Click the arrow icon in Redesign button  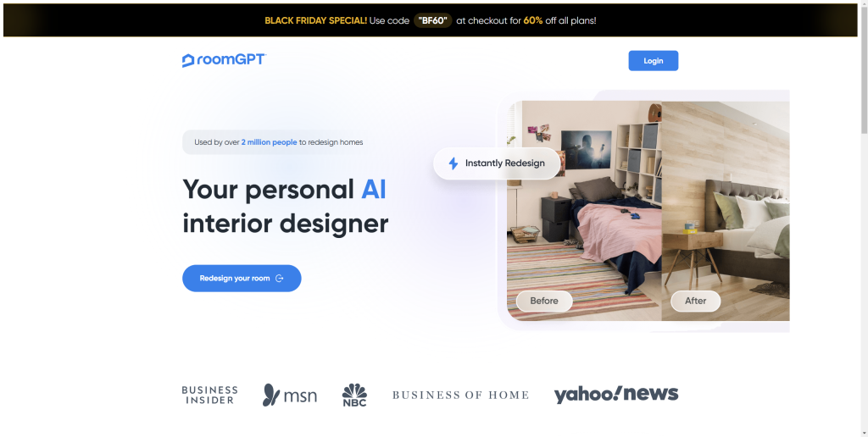[x=280, y=279]
